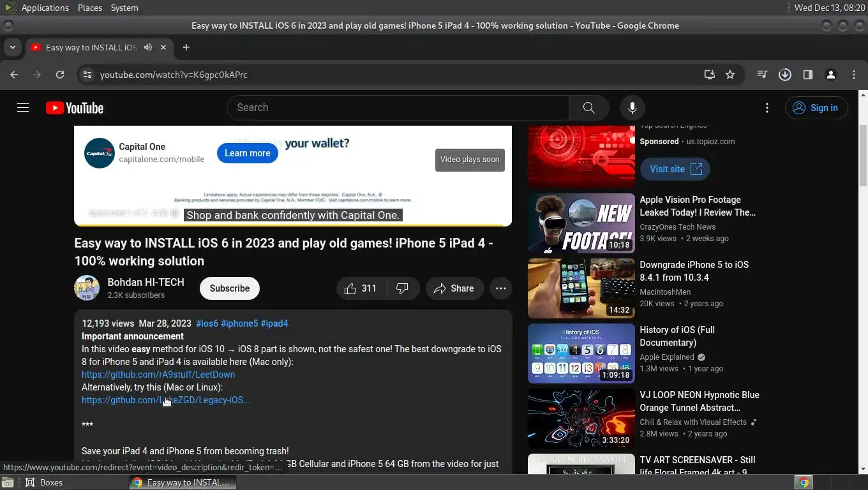Open more actions under the video

tap(501, 288)
